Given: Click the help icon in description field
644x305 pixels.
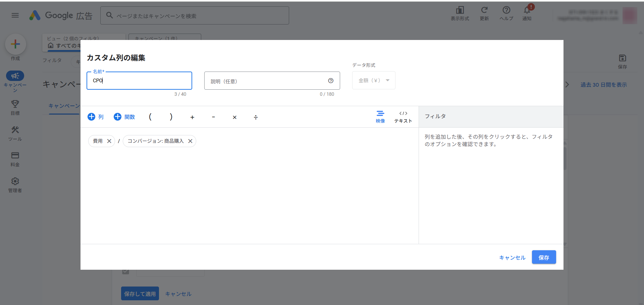Looking at the screenshot, I should [x=331, y=81].
